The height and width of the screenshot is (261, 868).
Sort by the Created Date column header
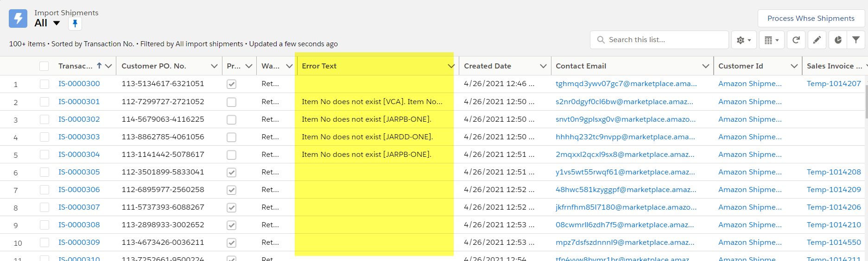[488, 66]
